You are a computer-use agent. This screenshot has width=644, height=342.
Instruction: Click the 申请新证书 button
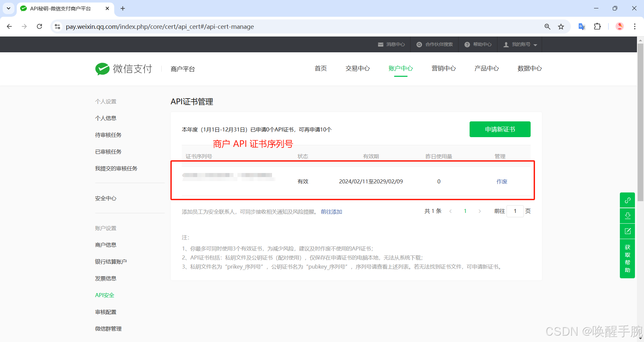500,129
